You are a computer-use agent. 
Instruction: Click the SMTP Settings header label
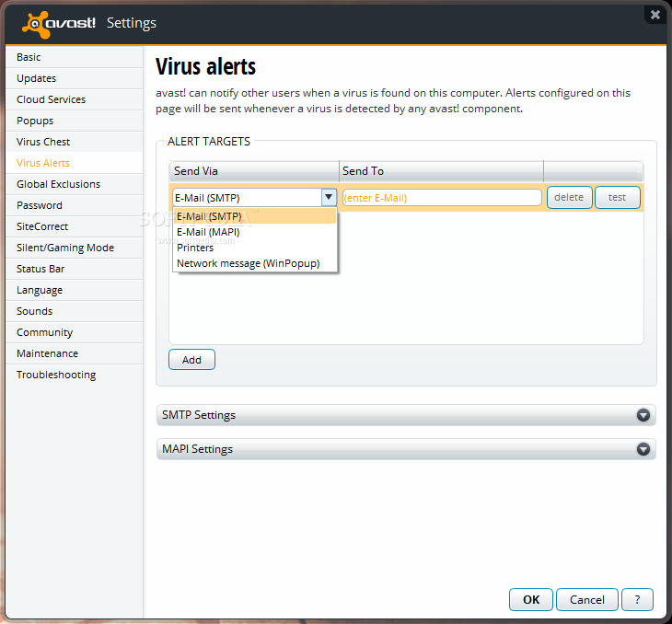[x=199, y=415]
